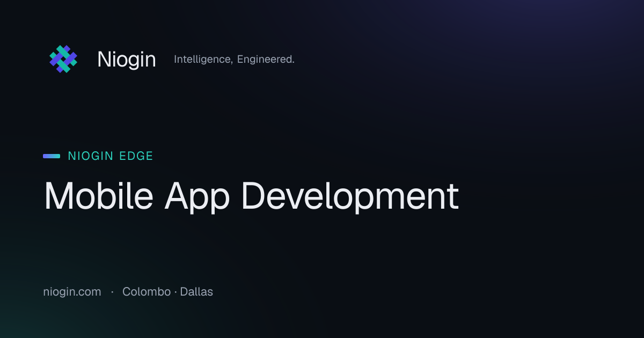Click the Niogin woven logo icon

63,59
